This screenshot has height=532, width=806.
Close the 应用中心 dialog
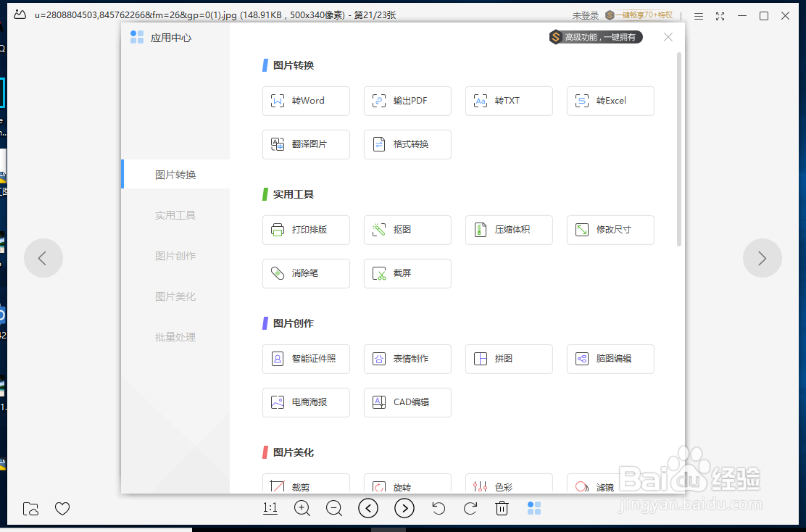tap(668, 37)
